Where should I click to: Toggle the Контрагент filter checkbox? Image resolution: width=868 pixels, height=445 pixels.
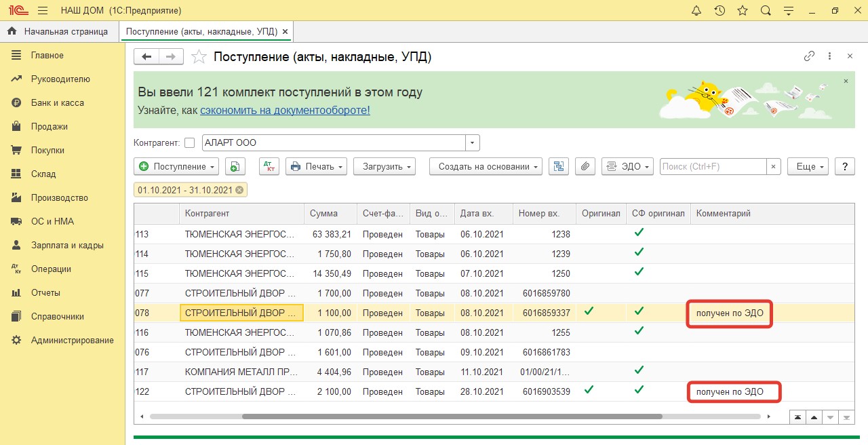pyautogui.click(x=189, y=142)
